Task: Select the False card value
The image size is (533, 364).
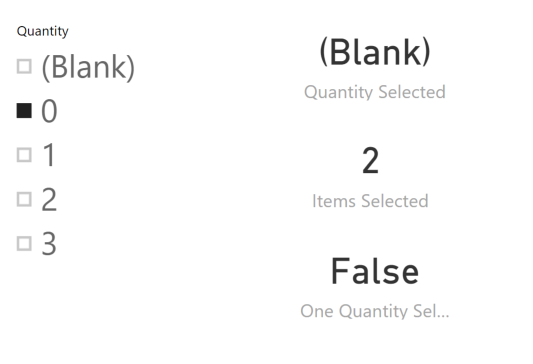Action: click(x=375, y=271)
